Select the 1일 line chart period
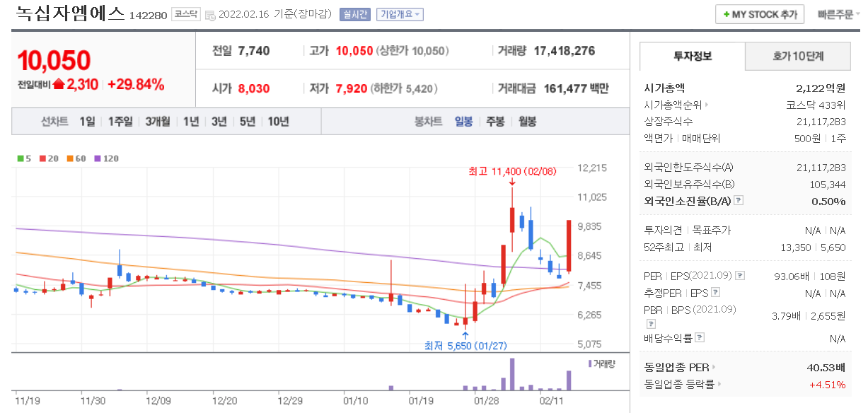 point(87,122)
